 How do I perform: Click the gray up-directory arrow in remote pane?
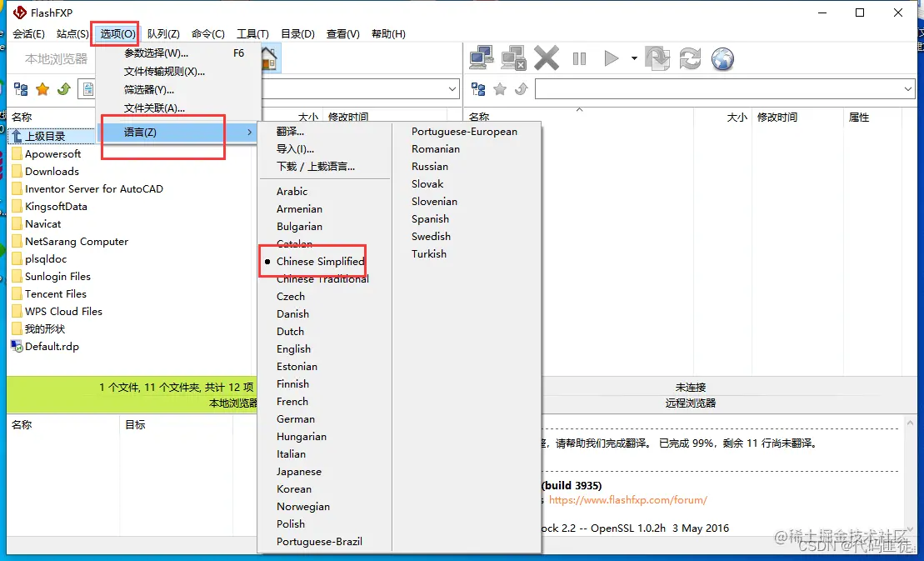tap(521, 89)
